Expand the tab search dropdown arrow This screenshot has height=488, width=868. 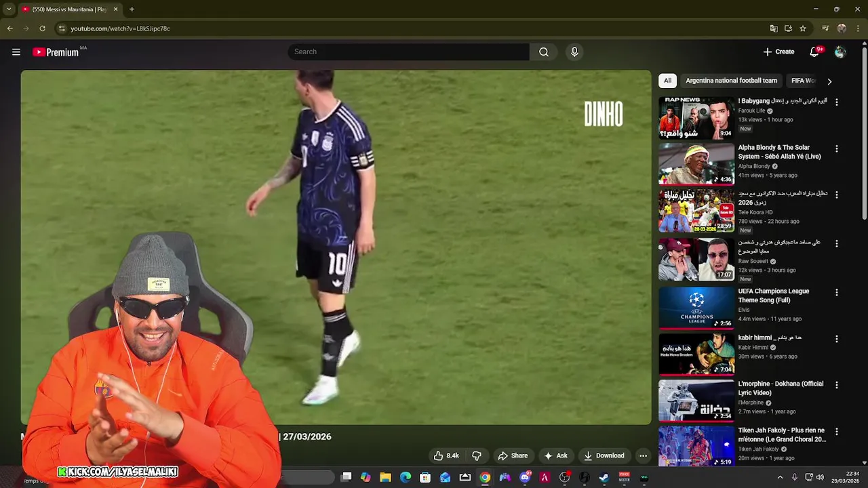(x=9, y=9)
